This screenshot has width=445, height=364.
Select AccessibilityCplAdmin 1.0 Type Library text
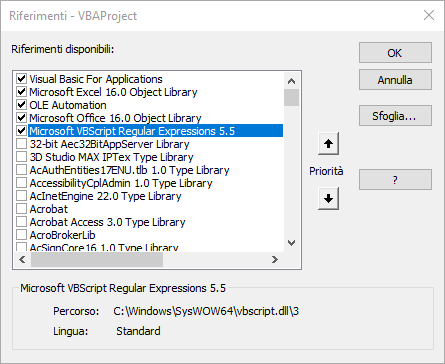click(x=121, y=183)
